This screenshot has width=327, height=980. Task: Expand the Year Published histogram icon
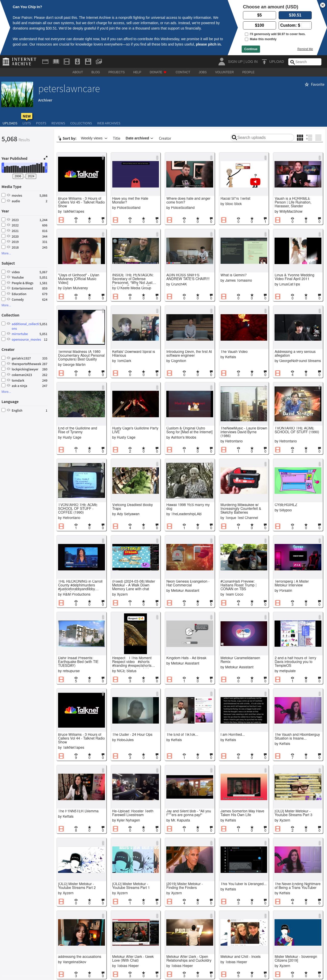[x=45, y=157]
